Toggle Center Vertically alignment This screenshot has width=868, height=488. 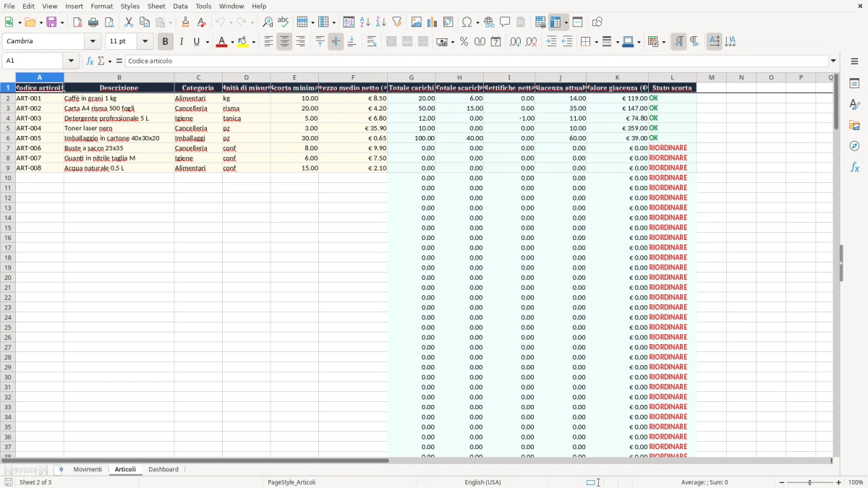pos(336,42)
